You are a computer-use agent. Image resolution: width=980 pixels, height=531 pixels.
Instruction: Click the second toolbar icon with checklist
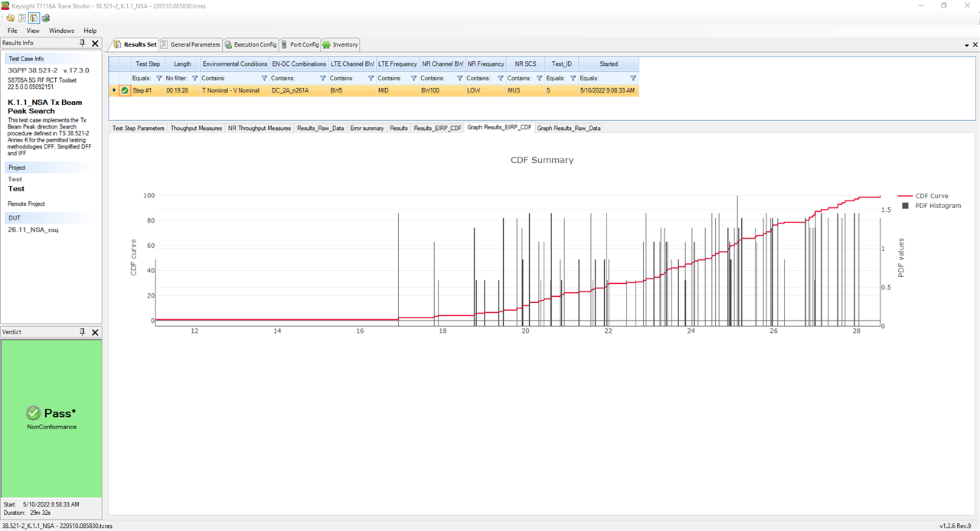[21, 18]
